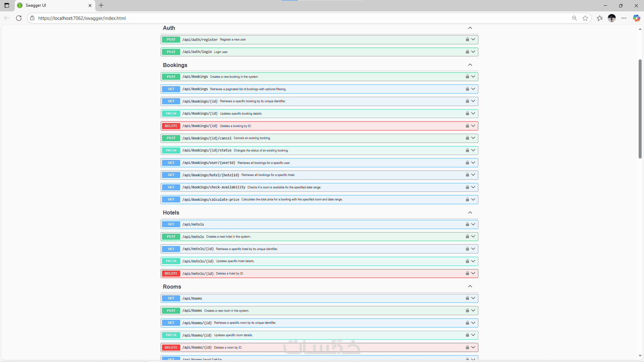Image resolution: width=644 pixels, height=362 pixels.
Task: Open the Copilot icon in the browser toolbar
Action: 636,18
